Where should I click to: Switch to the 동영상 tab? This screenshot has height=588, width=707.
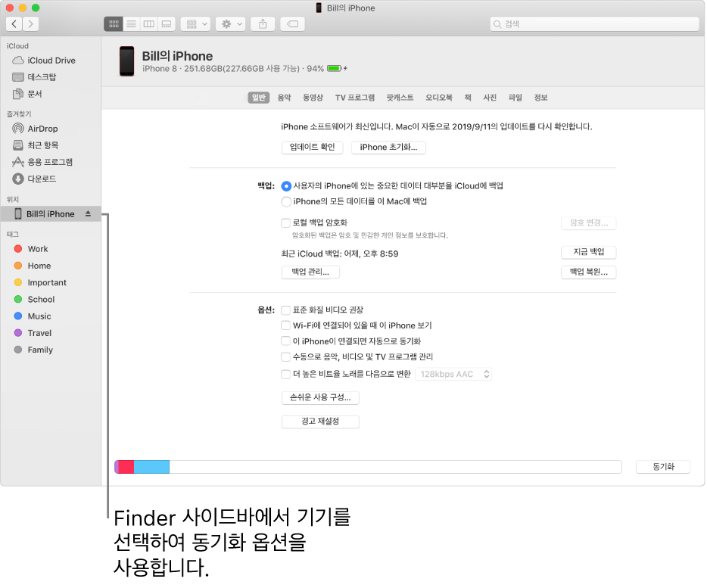[x=313, y=98]
